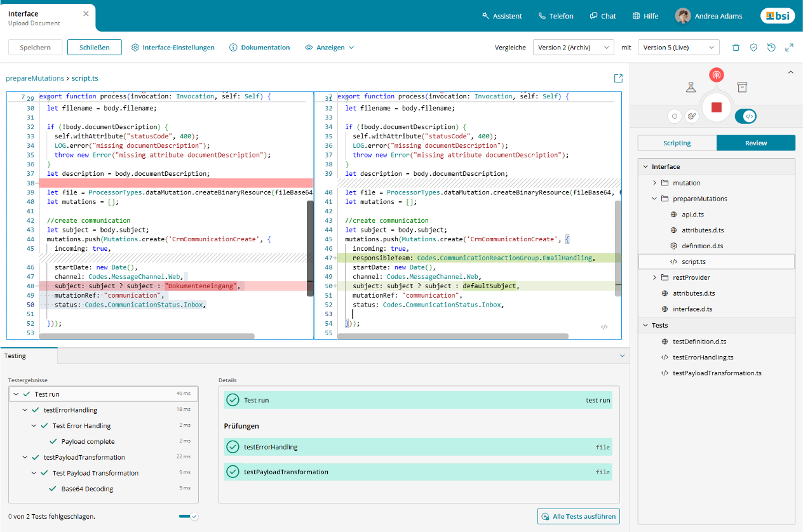Image resolution: width=803 pixels, height=532 pixels.
Task: Open the Anzeigen menu
Action: pyautogui.click(x=329, y=47)
